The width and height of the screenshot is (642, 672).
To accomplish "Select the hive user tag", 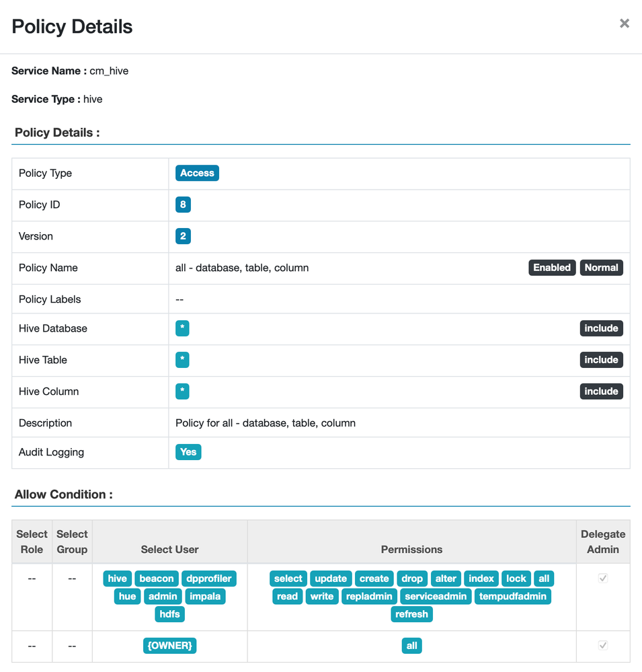I will tap(117, 578).
